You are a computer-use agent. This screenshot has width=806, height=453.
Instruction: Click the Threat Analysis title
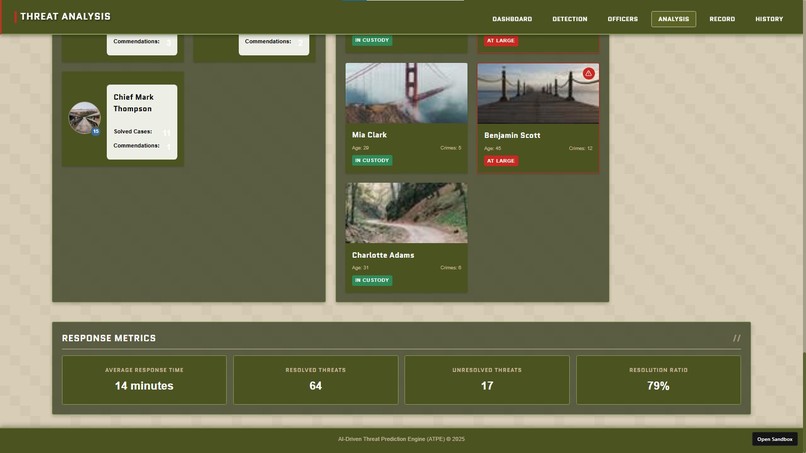(65, 16)
